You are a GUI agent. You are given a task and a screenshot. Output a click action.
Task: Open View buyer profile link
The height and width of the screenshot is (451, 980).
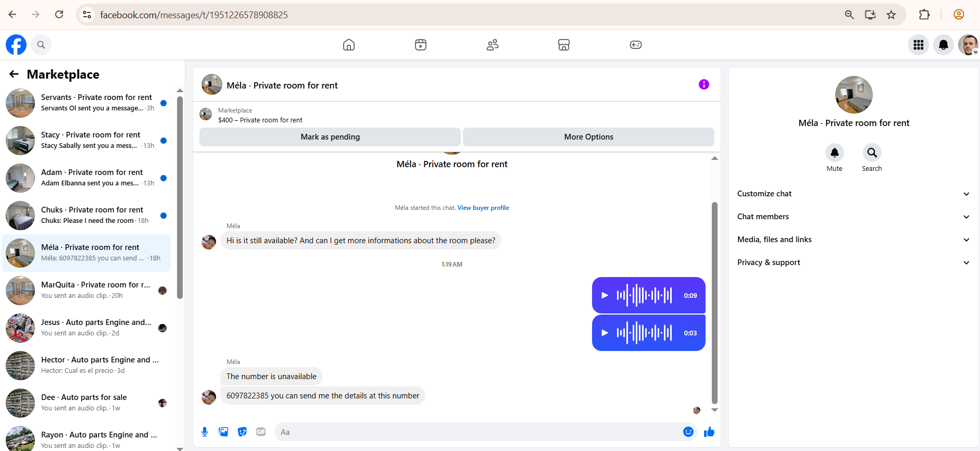(x=483, y=208)
